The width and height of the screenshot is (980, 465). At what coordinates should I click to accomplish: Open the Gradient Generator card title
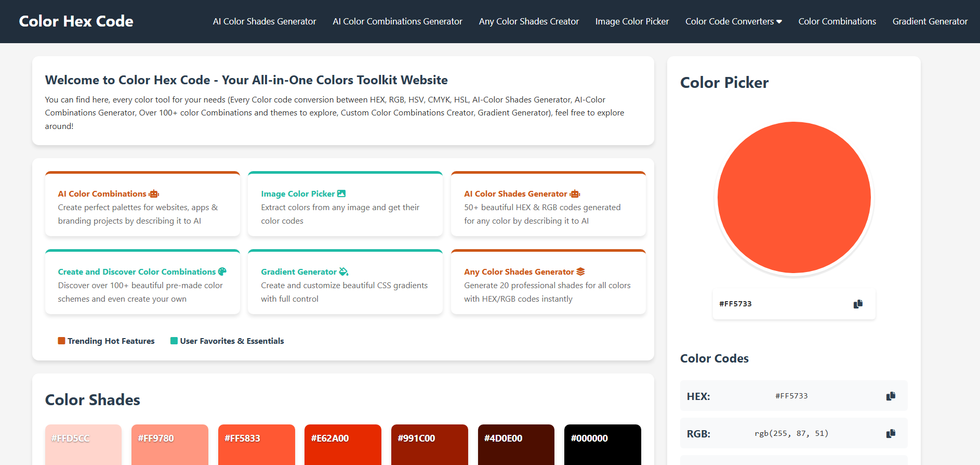[x=299, y=272]
